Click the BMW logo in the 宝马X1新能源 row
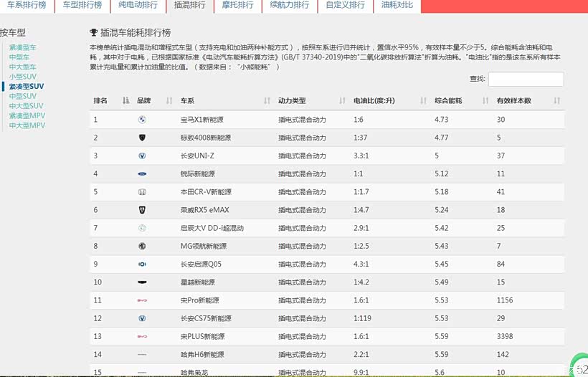588x377 pixels. [142, 120]
